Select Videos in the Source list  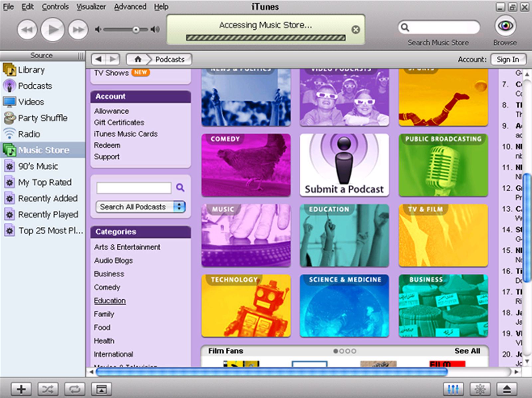click(43, 102)
